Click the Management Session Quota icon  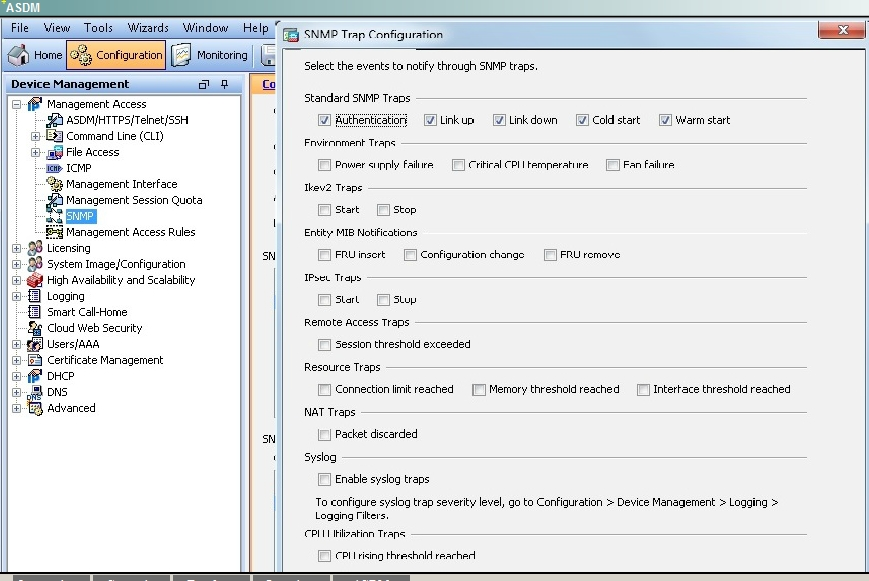pyautogui.click(x=54, y=200)
